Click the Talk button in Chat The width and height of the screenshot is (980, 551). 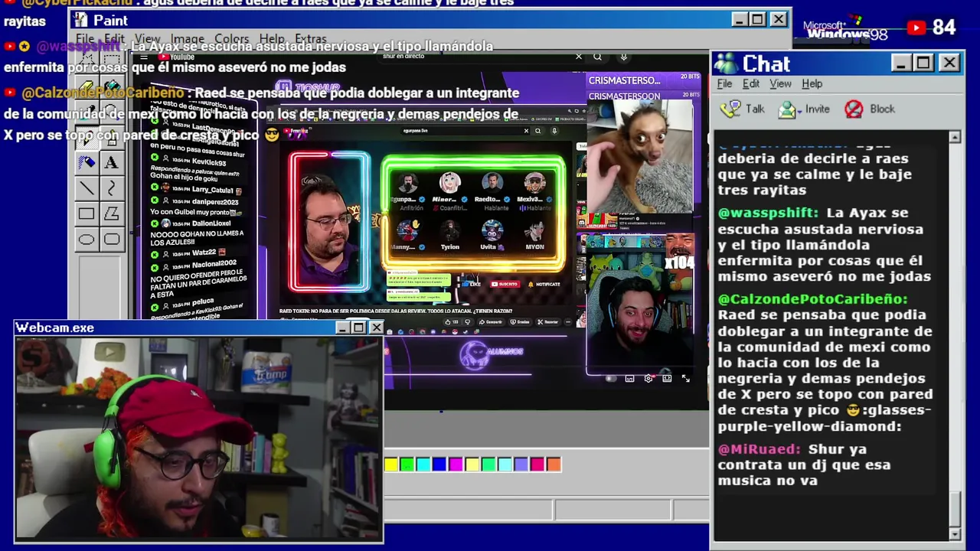tap(743, 109)
